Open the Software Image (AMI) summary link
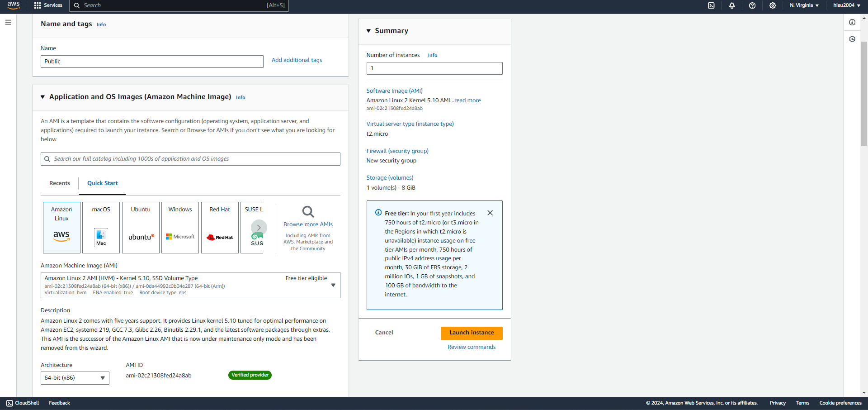The image size is (868, 410). [x=395, y=91]
